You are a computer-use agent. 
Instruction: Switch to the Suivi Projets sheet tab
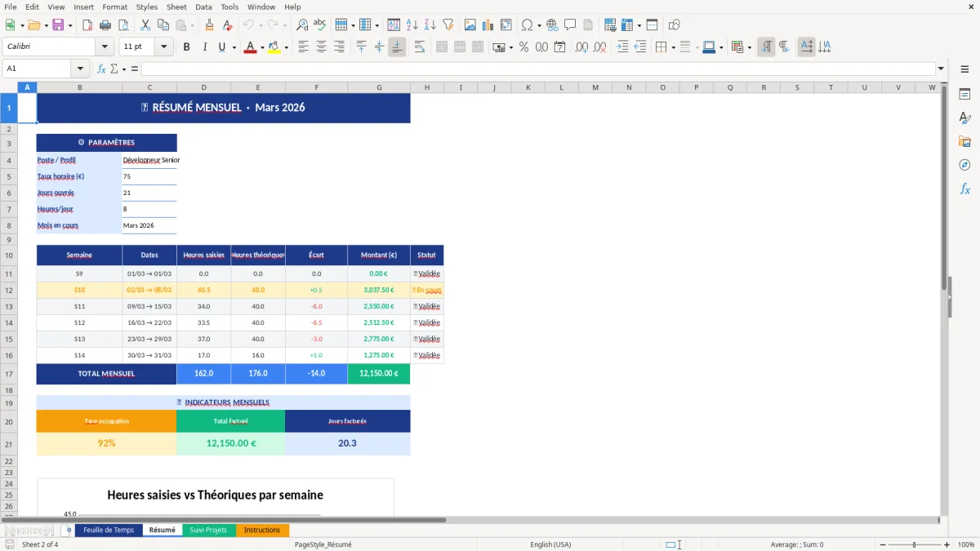pyautogui.click(x=209, y=530)
